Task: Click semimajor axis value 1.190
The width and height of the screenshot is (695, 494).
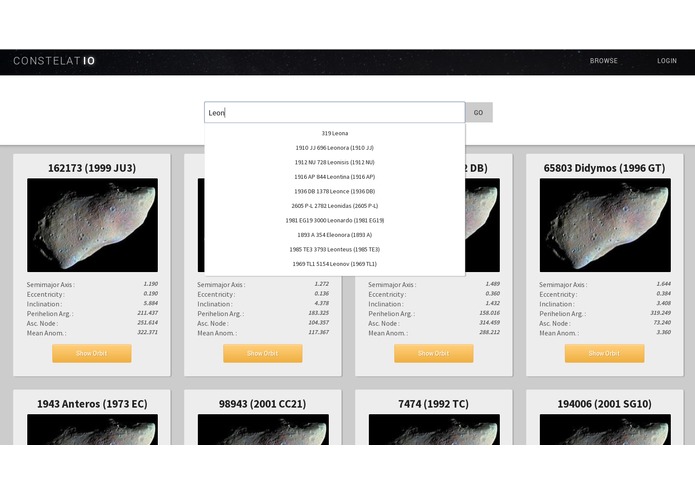Action: pos(151,284)
